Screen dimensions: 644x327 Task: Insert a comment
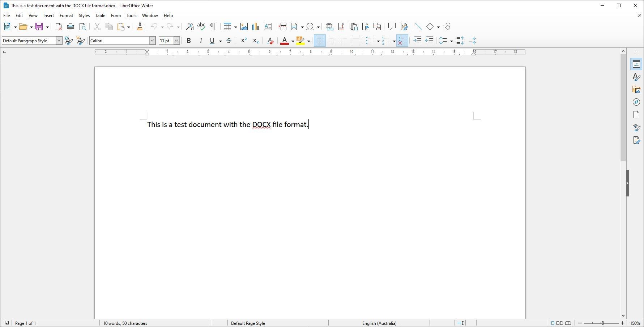coord(392,26)
